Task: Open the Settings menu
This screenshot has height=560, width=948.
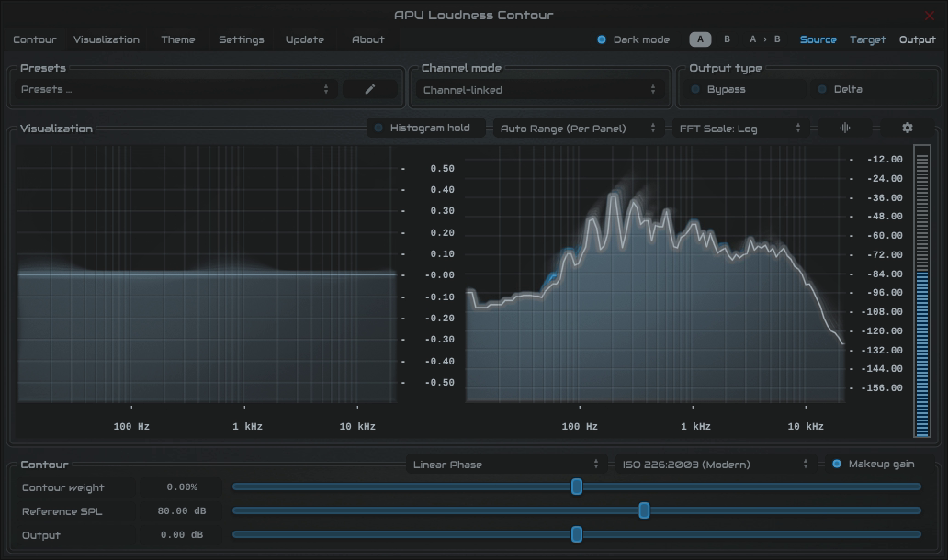Action: [x=242, y=39]
